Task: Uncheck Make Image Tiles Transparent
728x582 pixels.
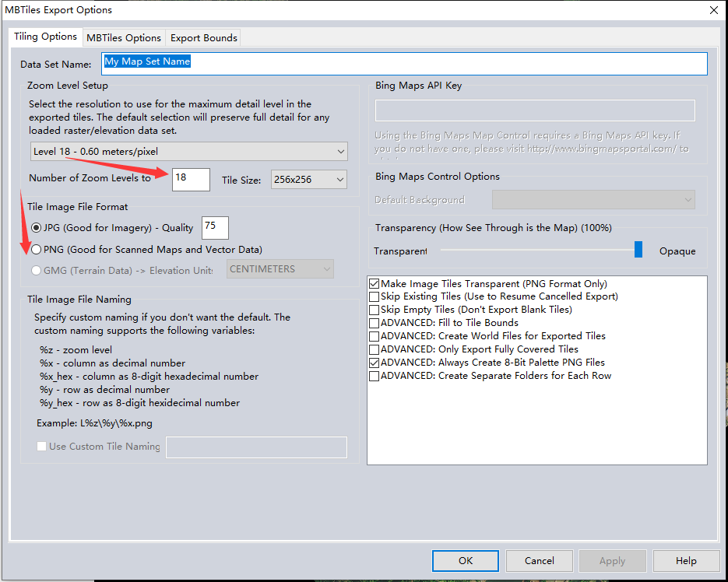Action: tap(375, 283)
